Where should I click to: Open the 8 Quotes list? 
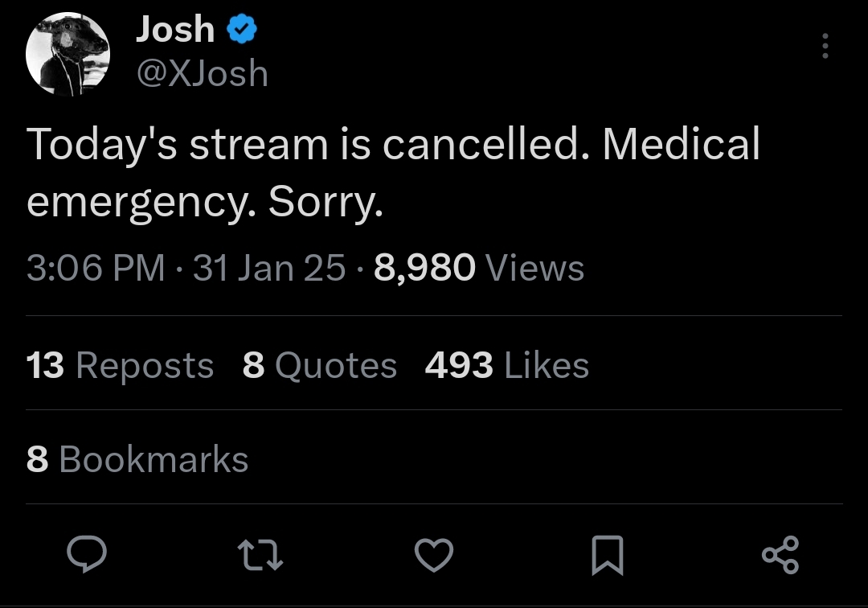[319, 366]
